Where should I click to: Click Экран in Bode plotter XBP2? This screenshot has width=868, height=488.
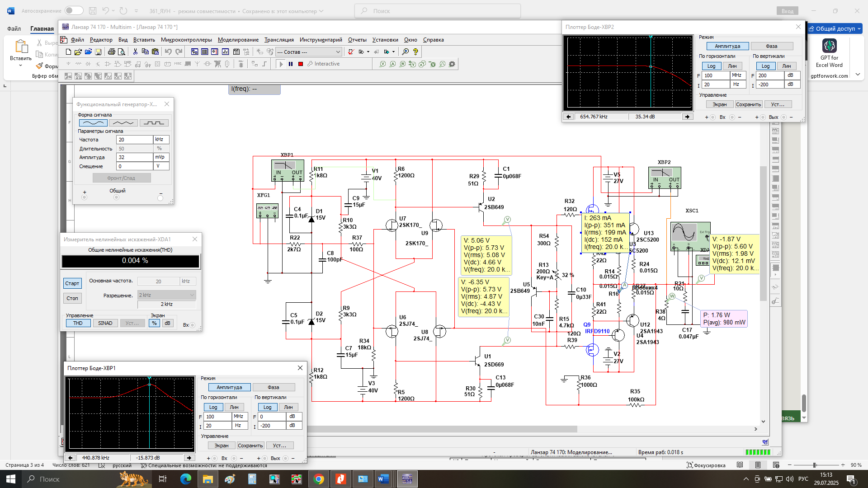point(720,104)
